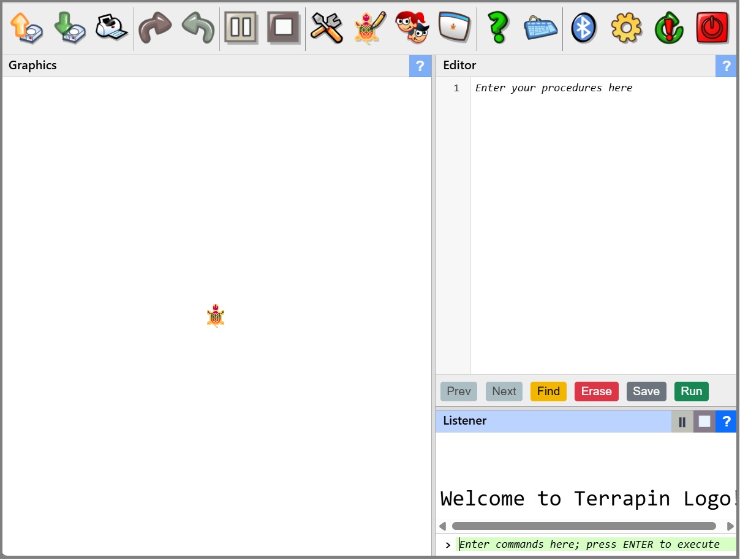
Task: Click the red power button icon
Action: click(712, 28)
